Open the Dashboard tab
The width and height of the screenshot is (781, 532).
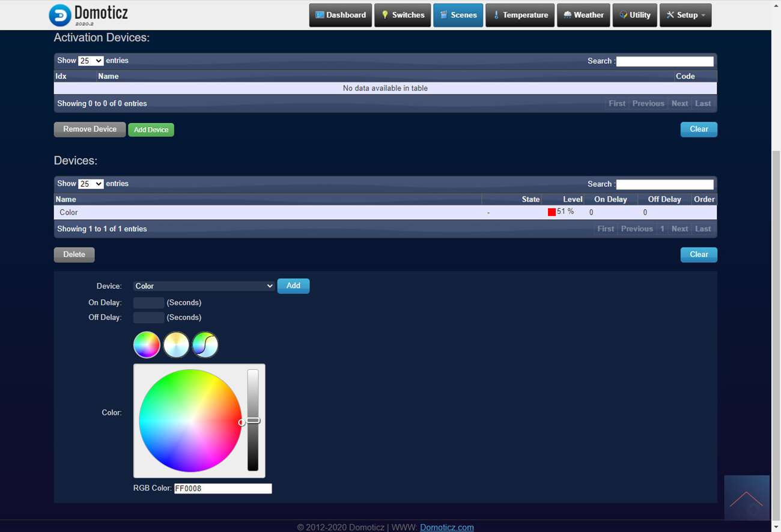[341, 15]
